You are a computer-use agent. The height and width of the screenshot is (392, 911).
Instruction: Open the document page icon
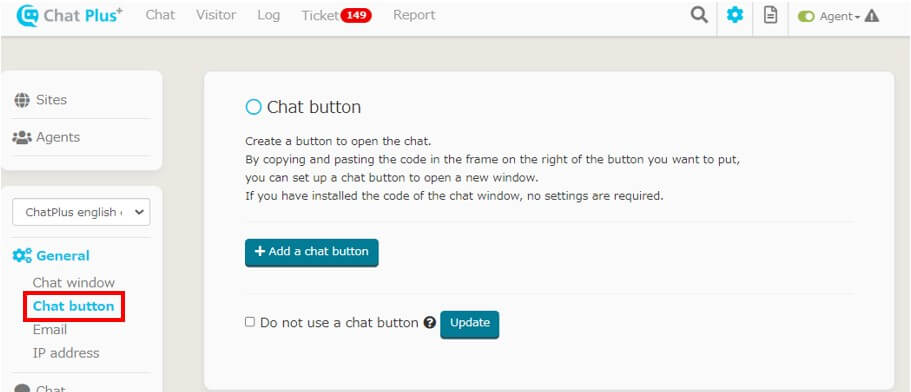770,15
